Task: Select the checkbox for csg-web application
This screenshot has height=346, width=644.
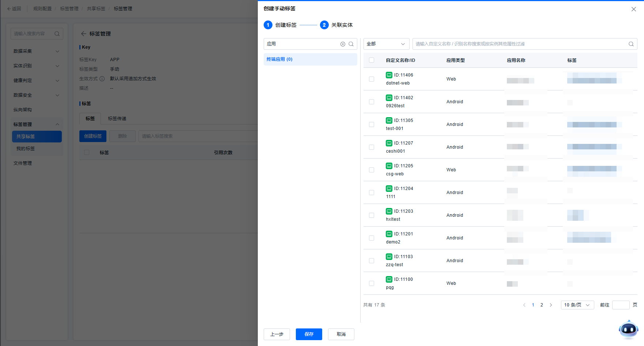Action: point(372,170)
